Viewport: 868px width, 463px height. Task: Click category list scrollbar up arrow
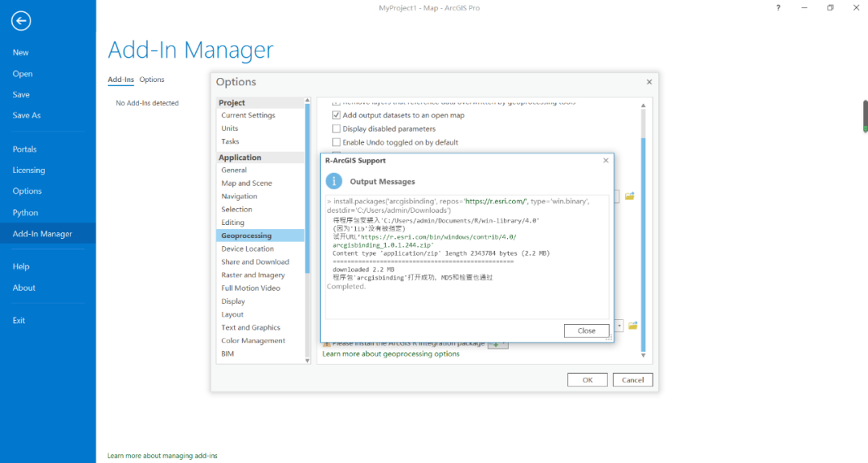point(308,100)
